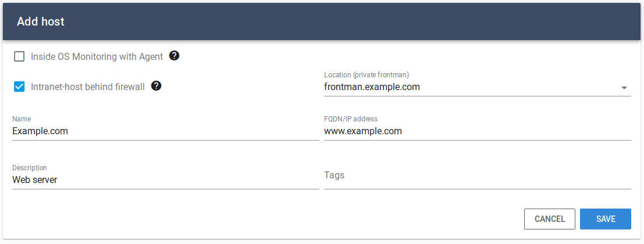This screenshot has width=644, height=244.
Task: Click the 'Intranet-host behind firewall' label text
Action: (88, 87)
